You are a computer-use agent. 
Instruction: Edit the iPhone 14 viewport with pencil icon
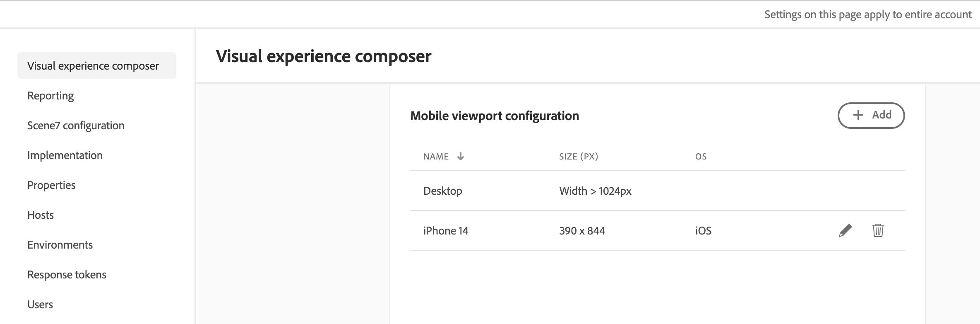coord(845,230)
